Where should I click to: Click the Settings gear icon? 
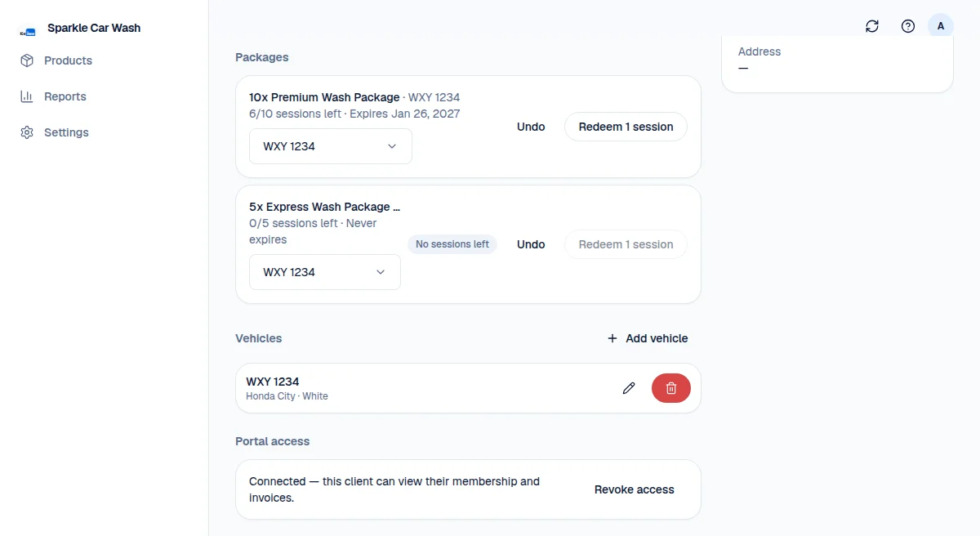tap(27, 132)
